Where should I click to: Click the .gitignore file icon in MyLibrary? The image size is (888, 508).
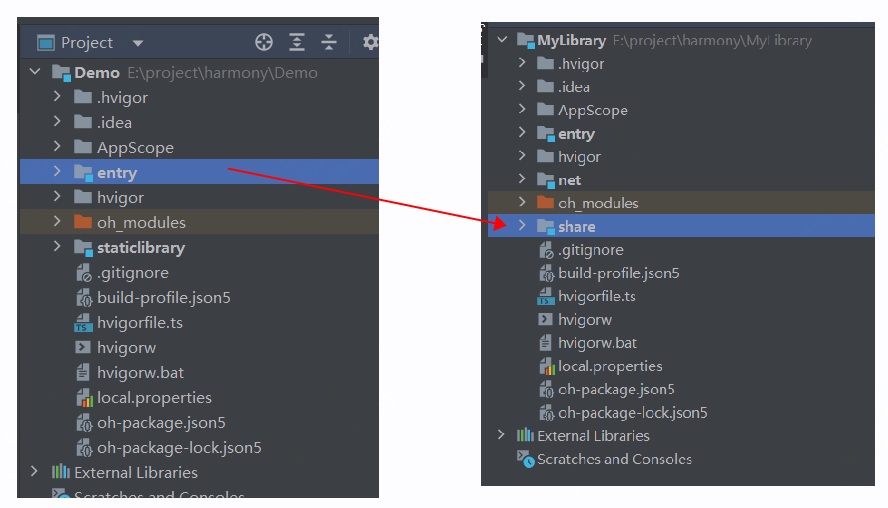[x=546, y=250]
